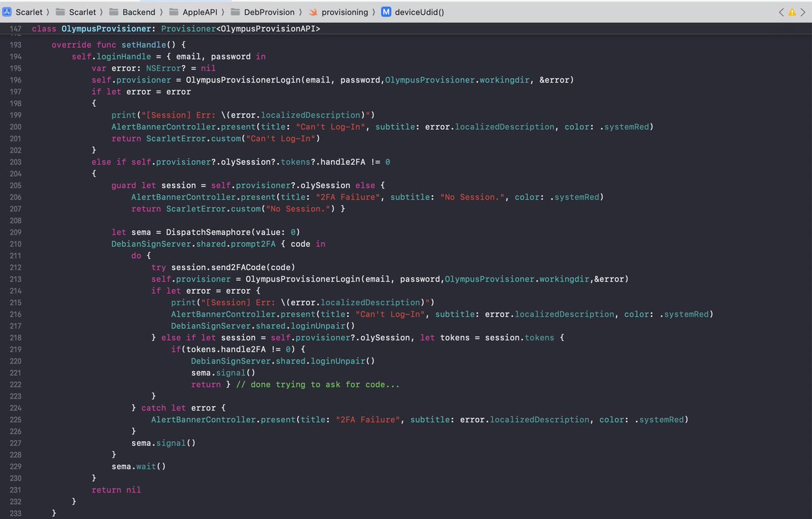
Task: Click the Swift file icon beside provisioning
Action: (x=313, y=12)
